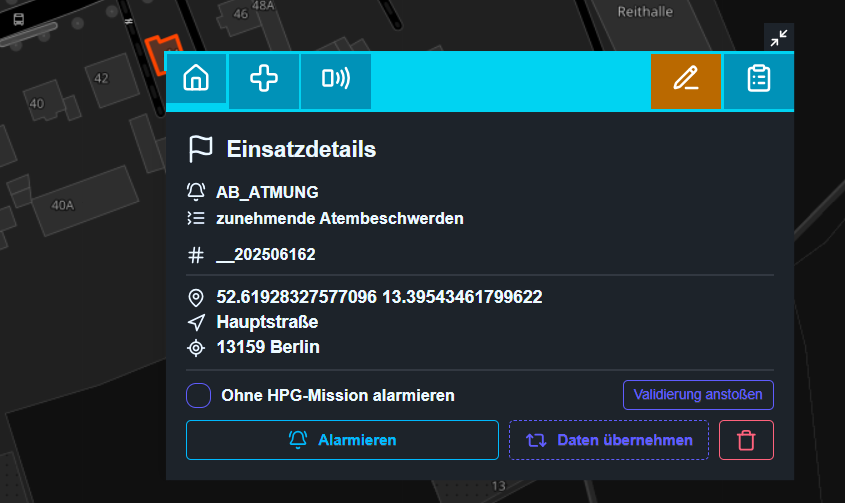Open the clipboard checklist panel
This screenshot has height=503, width=845.
tap(759, 81)
